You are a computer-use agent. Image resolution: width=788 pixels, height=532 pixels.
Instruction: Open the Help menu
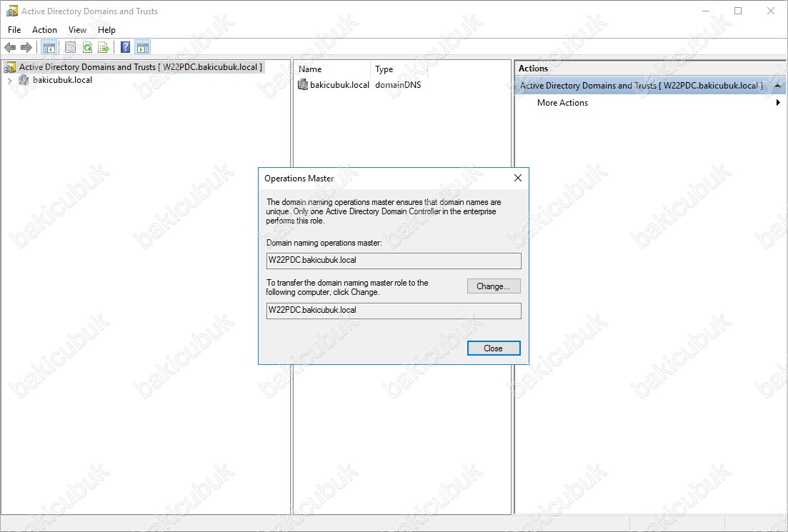pyautogui.click(x=106, y=30)
